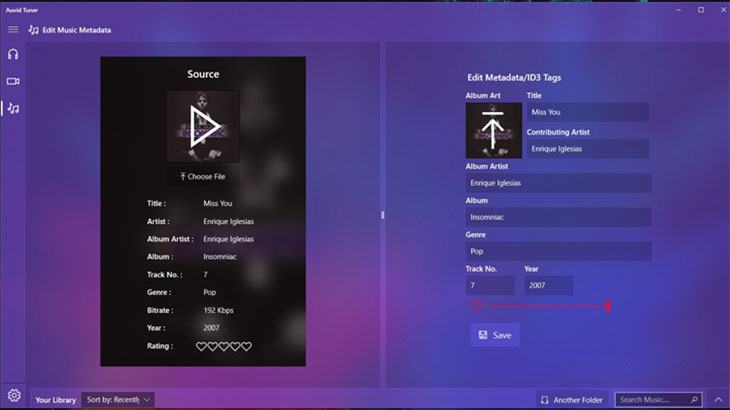The height and width of the screenshot is (410, 730).
Task: Select the music metadata sidebar icon
Action: point(14,108)
